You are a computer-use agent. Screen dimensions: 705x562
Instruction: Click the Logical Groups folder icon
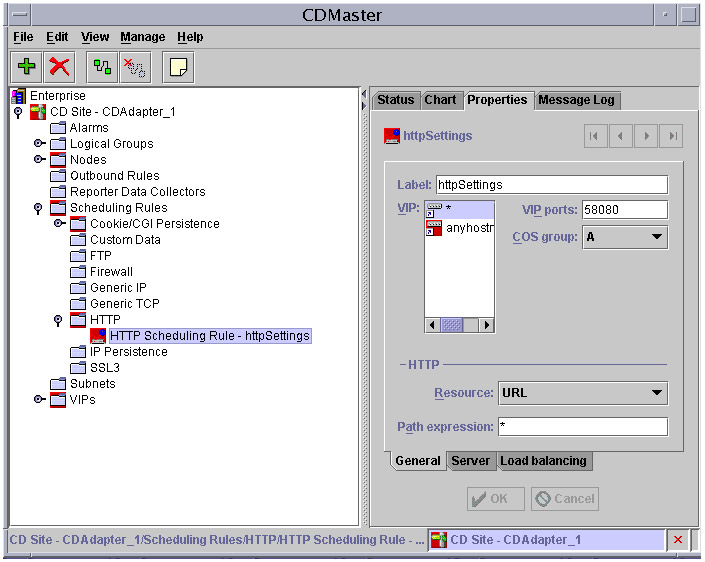(58, 144)
